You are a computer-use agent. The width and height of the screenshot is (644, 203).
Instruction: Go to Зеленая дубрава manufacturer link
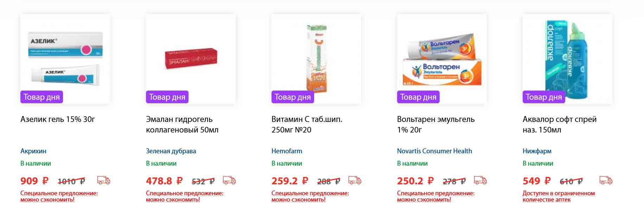[x=171, y=151]
